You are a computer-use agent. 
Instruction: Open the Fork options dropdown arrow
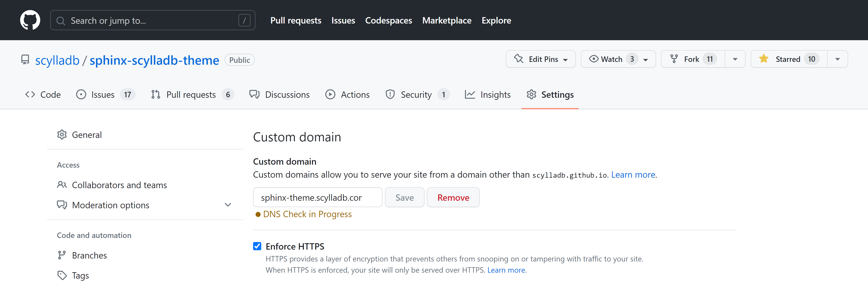[735, 59]
